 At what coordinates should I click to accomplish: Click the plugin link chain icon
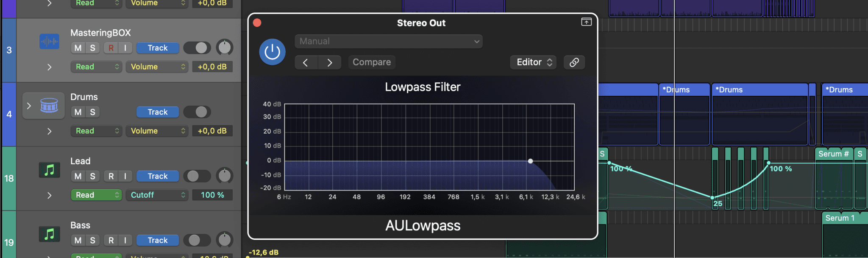(x=574, y=62)
